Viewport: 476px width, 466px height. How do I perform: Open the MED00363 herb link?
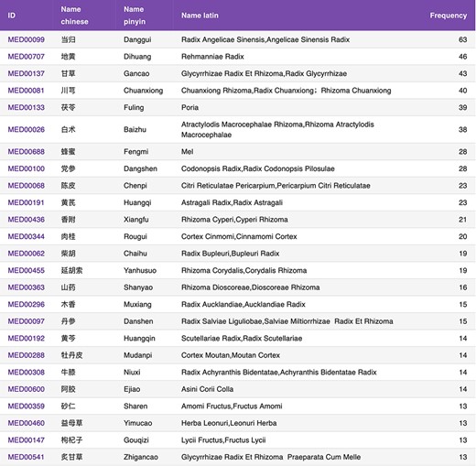[27, 287]
